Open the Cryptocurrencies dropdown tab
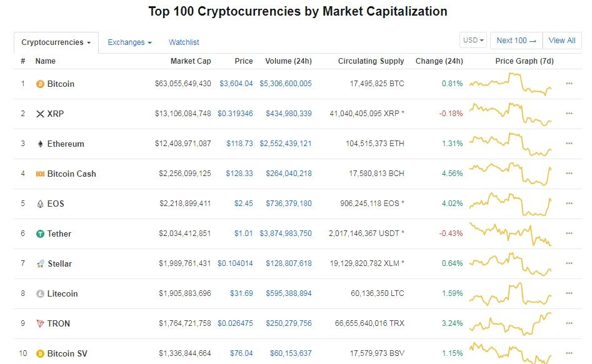The width and height of the screenshot is (592, 364). tap(56, 42)
